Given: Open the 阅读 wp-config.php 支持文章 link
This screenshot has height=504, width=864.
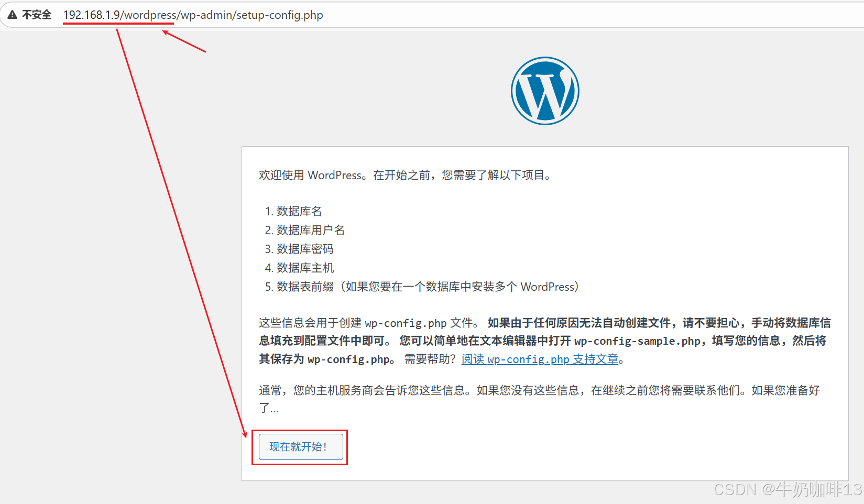Looking at the screenshot, I should tap(540, 359).
